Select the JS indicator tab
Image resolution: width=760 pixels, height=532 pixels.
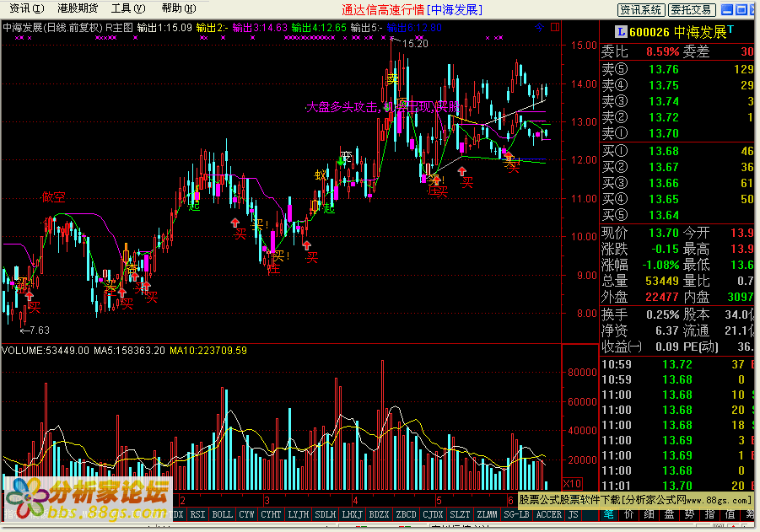coord(574,514)
